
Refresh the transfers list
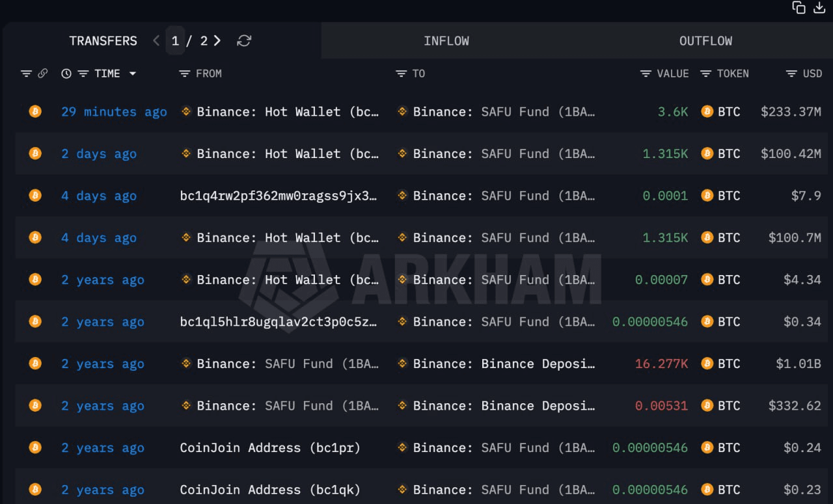pyautogui.click(x=244, y=41)
